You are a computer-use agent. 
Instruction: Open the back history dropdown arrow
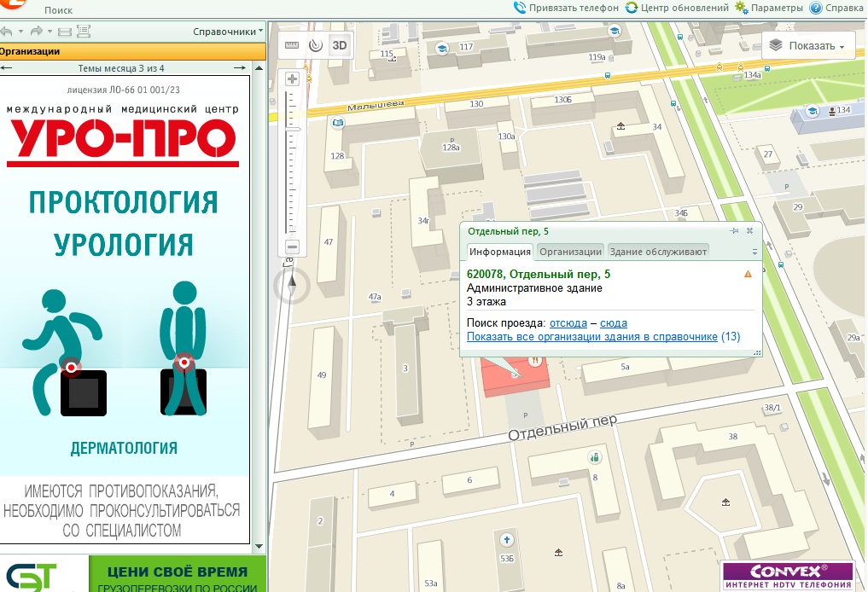point(21,32)
